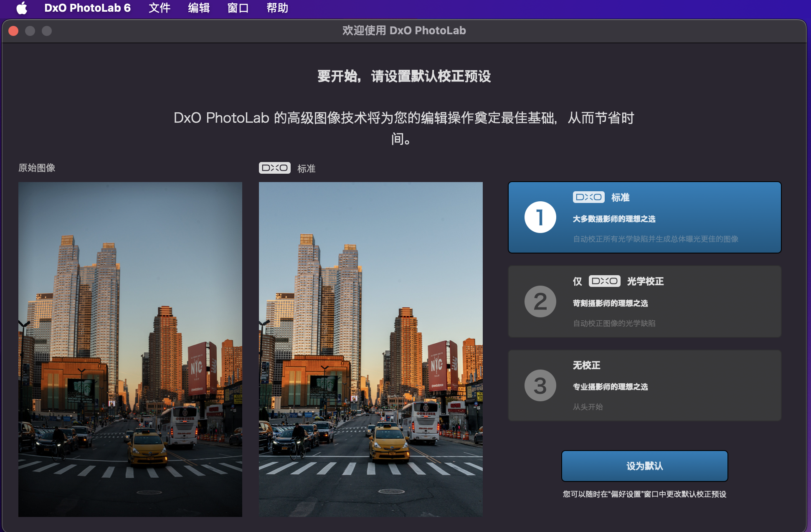Viewport: 811px width, 532px height.
Task: Click the Apple menu icon
Action: (22, 8)
